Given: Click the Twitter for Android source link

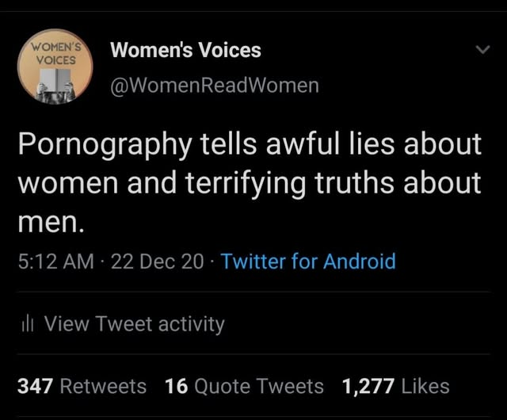Looking at the screenshot, I should tap(308, 261).
